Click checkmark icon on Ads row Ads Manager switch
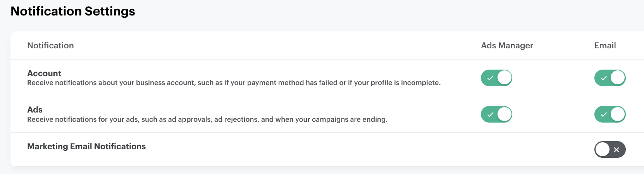Image resolution: width=644 pixels, height=174 pixels. (x=490, y=114)
